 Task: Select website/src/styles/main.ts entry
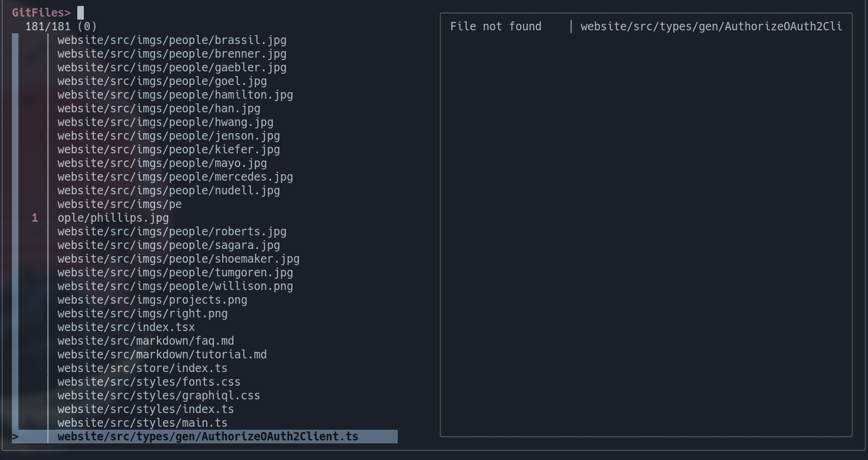point(142,423)
